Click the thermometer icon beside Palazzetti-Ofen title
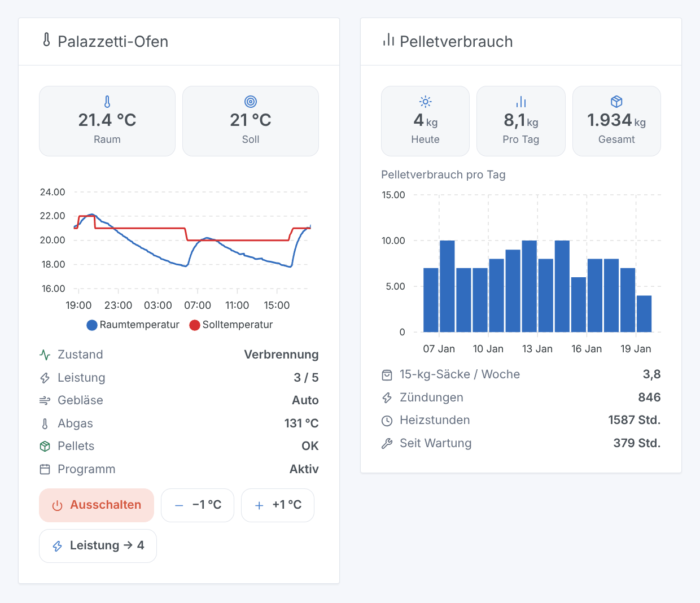The image size is (700, 603). click(46, 40)
